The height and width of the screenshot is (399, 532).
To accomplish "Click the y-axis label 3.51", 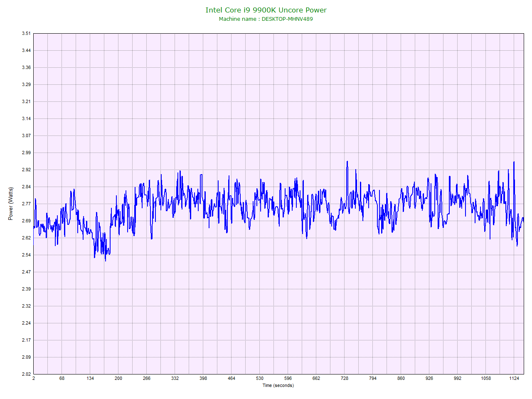I will click(x=26, y=34).
